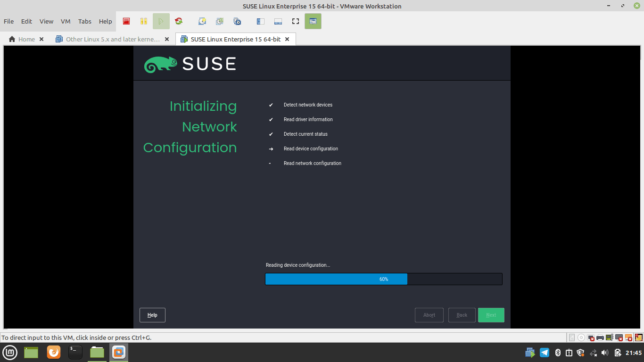
Task: Enter full screen mode
Action: (x=296, y=21)
